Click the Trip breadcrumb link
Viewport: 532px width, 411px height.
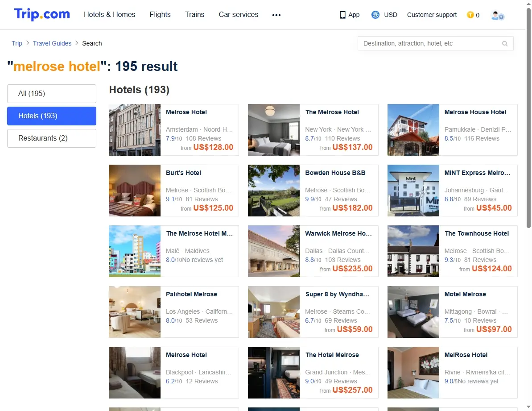click(x=17, y=43)
